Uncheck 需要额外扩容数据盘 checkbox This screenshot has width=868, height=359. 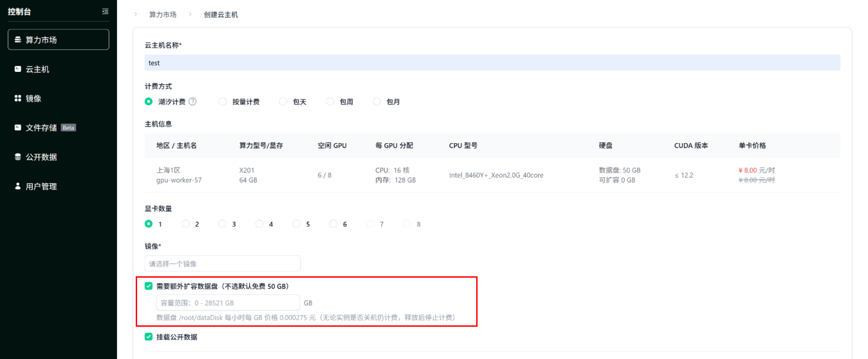point(148,286)
